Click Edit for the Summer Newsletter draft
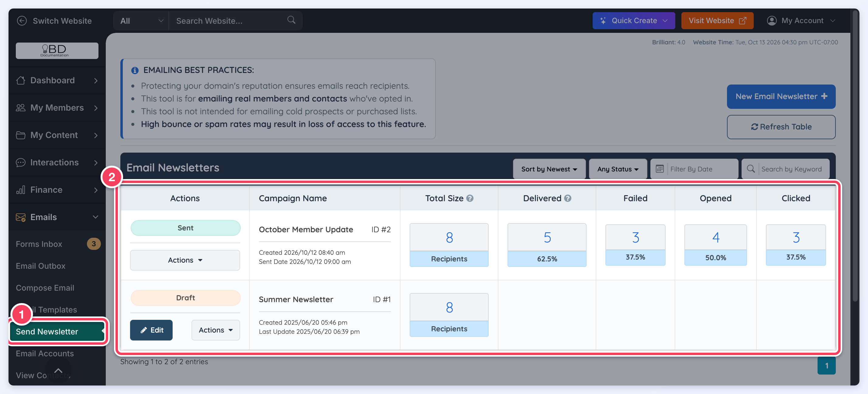The height and width of the screenshot is (394, 868). point(151,330)
